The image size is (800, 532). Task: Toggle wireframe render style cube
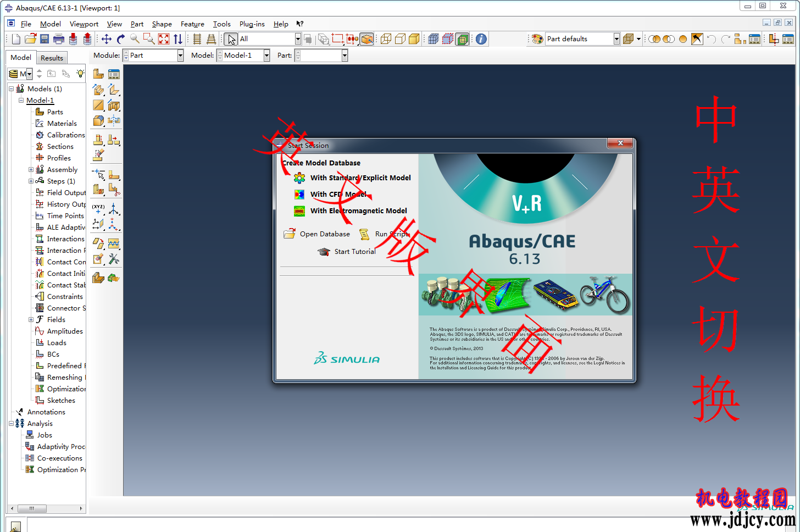pyautogui.click(x=386, y=39)
